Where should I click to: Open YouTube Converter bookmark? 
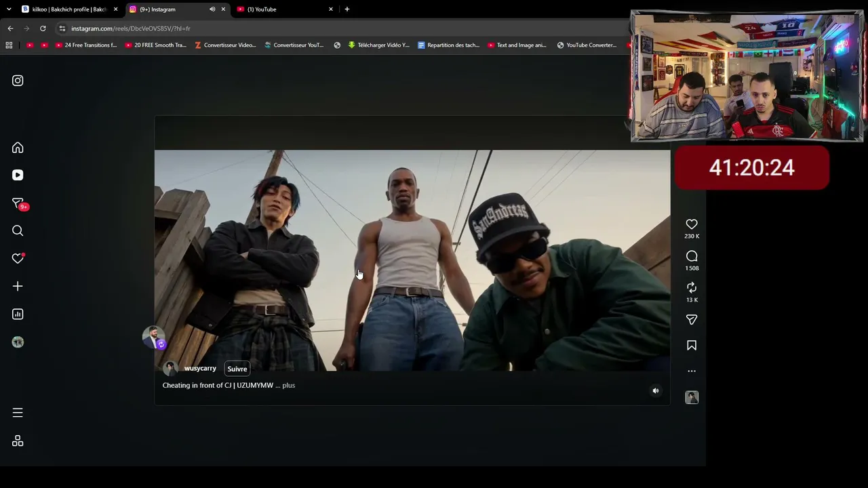click(587, 45)
